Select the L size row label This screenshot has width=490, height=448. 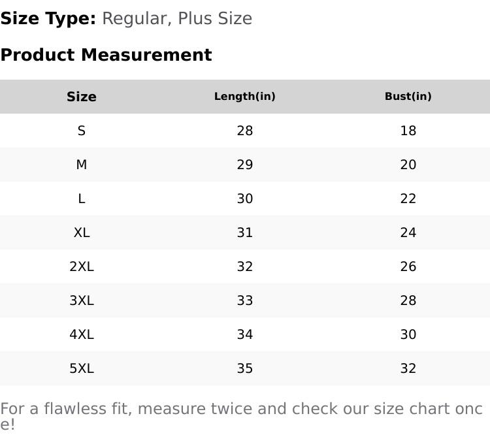pyautogui.click(x=82, y=199)
